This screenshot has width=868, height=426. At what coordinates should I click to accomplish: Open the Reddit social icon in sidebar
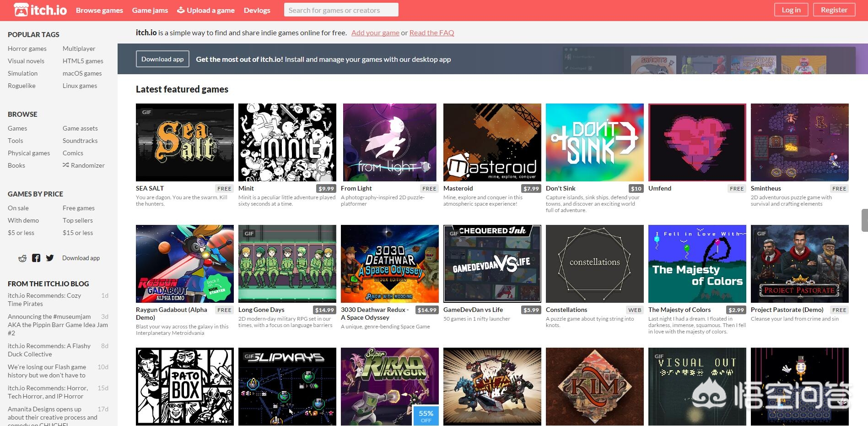tap(22, 258)
